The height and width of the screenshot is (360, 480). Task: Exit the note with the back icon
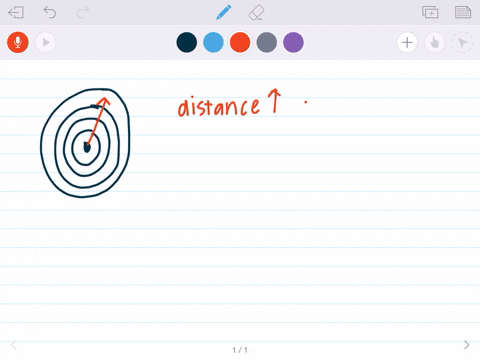(16, 13)
